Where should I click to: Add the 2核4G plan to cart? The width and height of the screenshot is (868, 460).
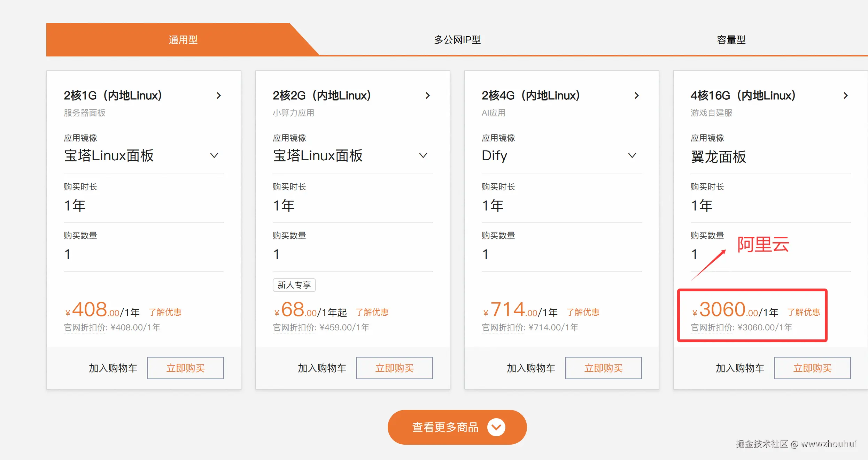tap(531, 368)
